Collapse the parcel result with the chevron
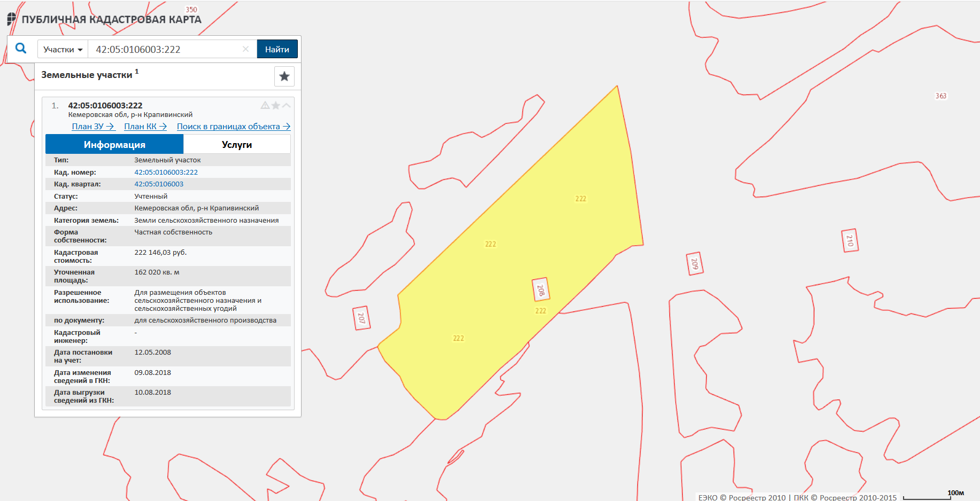Image resolution: width=980 pixels, height=501 pixels. pyautogui.click(x=287, y=106)
